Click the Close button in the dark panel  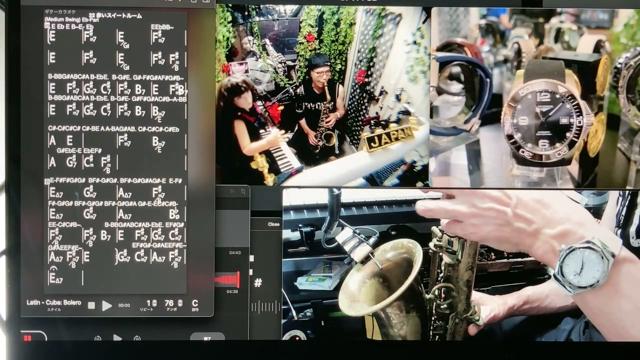click(x=273, y=224)
